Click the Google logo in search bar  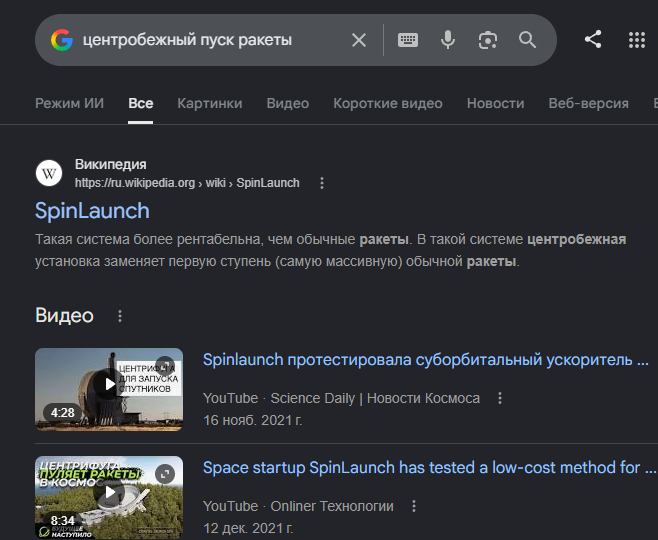point(62,40)
